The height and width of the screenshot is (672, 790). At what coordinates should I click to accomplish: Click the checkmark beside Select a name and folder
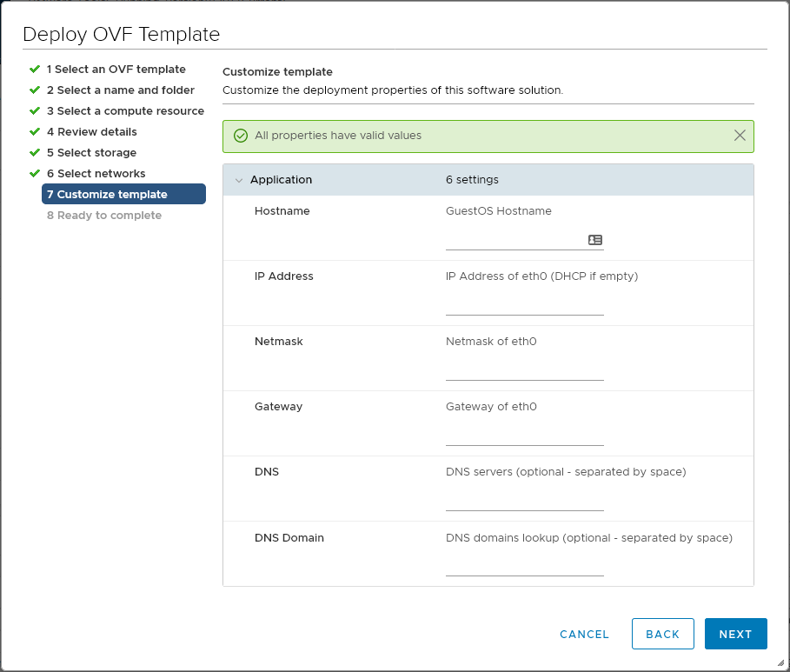(x=35, y=90)
